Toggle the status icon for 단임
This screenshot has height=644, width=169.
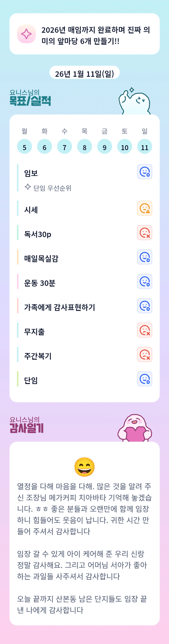144,379
